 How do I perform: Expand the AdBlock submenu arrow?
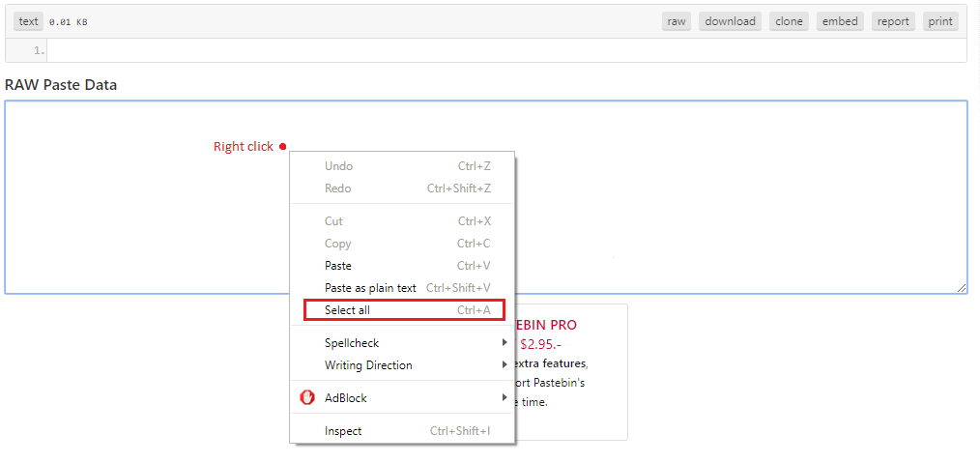504,397
